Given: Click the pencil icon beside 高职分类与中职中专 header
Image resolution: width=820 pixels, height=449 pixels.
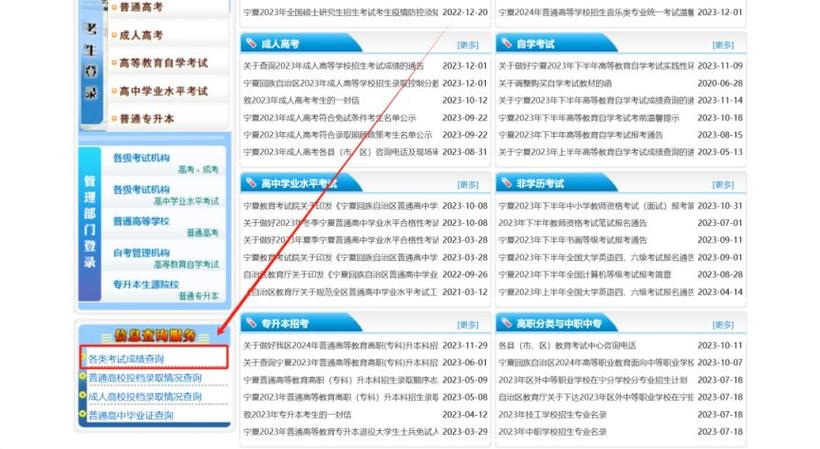Looking at the screenshot, I should [x=507, y=323].
